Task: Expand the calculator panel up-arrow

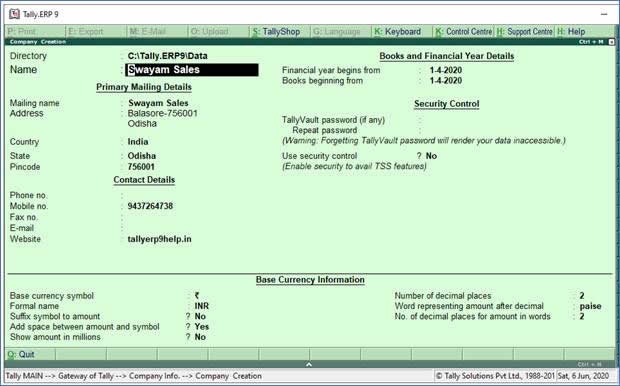Action: (x=309, y=364)
